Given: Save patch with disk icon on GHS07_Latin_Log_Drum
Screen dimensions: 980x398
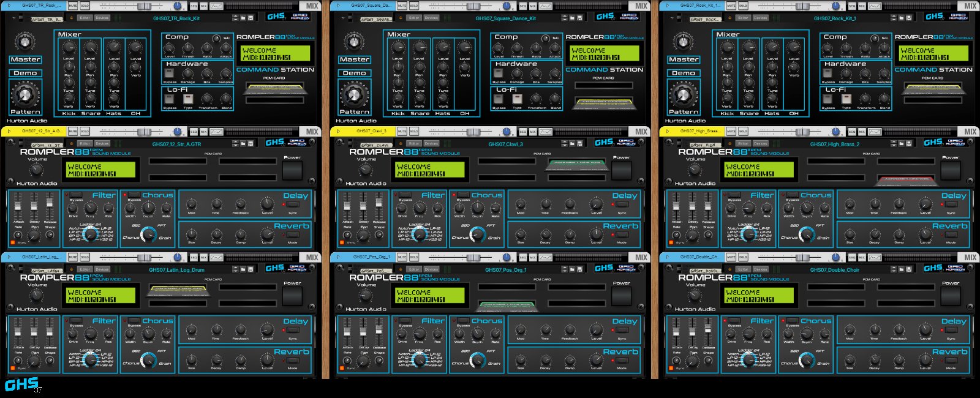Looking at the screenshot, I should pyautogui.click(x=251, y=270).
